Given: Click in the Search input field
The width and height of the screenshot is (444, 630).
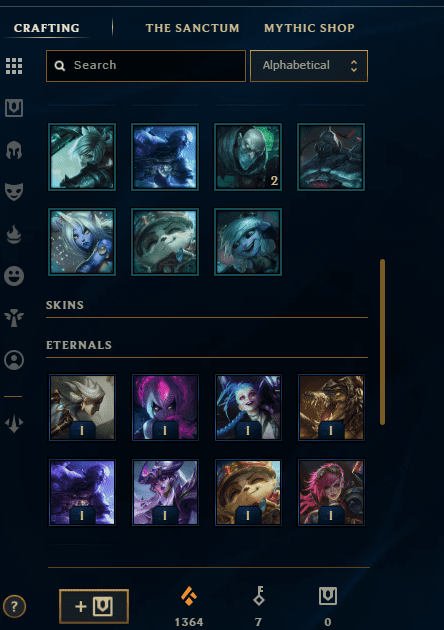Looking at the screenshot, I should click(146, 66).
